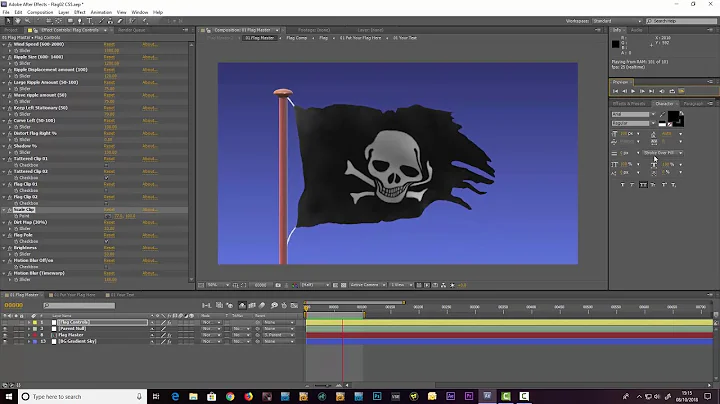Click the Brainstorm icon in timeline
This screenshot has height=404, width=720.
[x=274, y=305]
